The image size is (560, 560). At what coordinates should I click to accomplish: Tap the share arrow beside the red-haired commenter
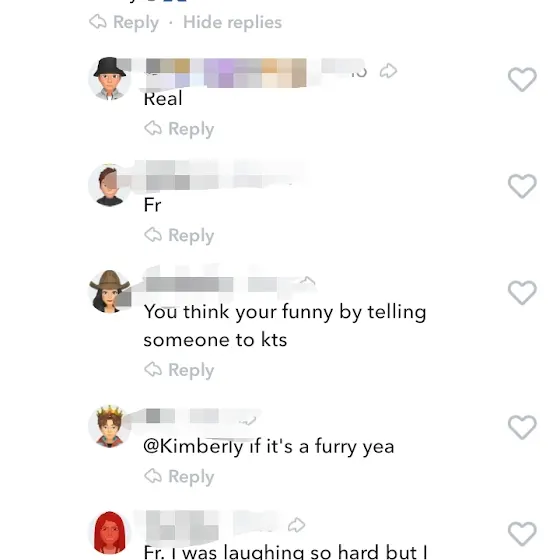296,525
